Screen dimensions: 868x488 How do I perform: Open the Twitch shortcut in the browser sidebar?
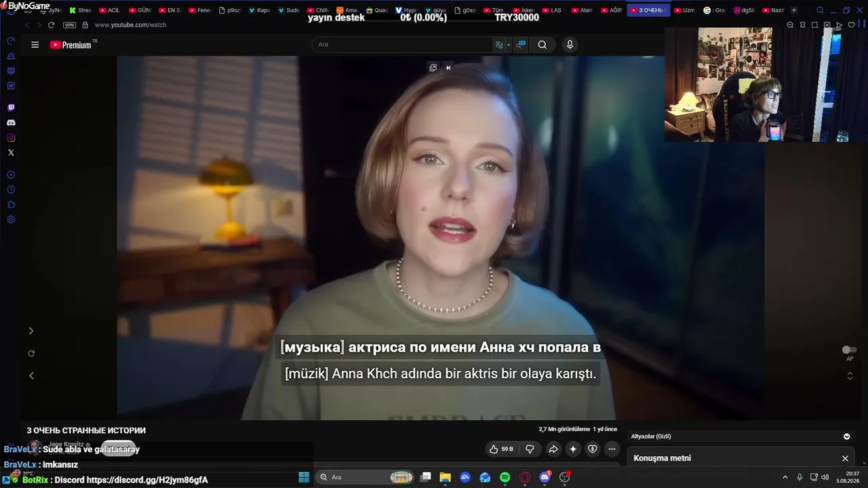click(11, 108)
